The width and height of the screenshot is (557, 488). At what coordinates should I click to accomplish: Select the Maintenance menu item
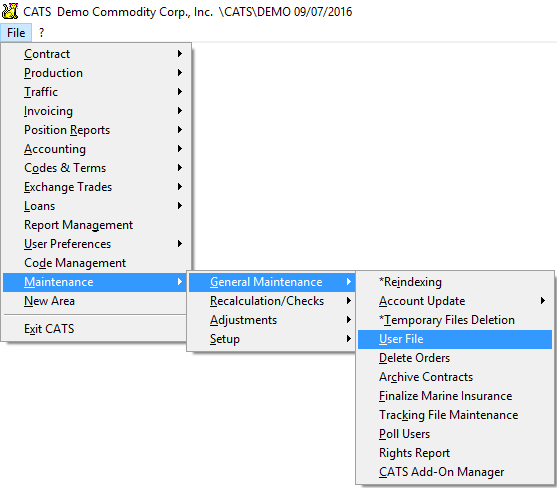[94, 282]
